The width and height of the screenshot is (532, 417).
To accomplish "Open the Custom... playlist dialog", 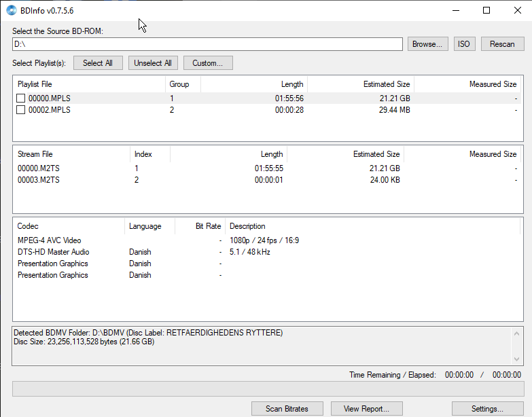I will coord(208,63).
